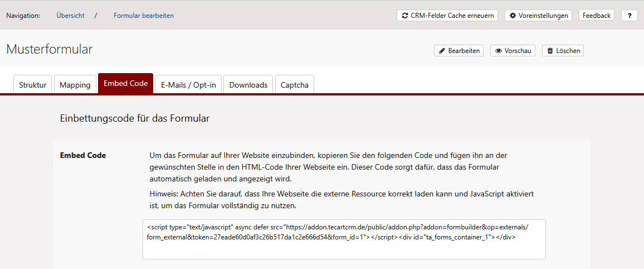Open the Mapping tab
644x269 pixels.
pos(75,85)
